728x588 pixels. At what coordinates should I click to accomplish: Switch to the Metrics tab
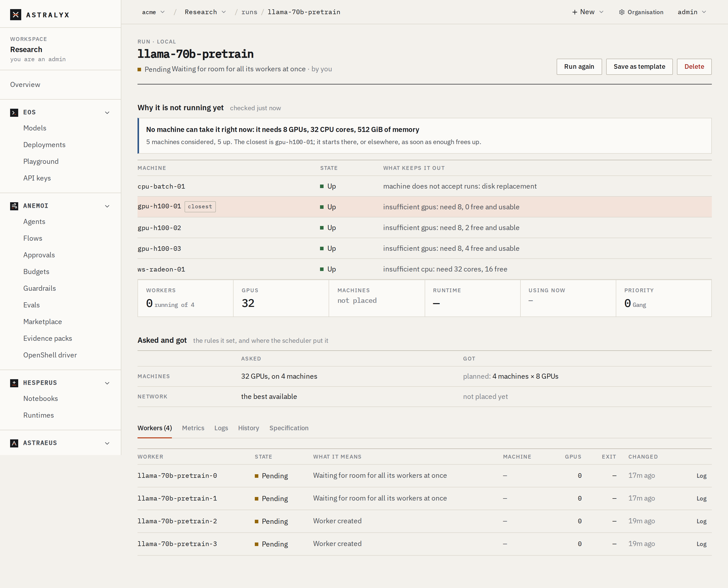pyautogui.click(x=193, y=428)
